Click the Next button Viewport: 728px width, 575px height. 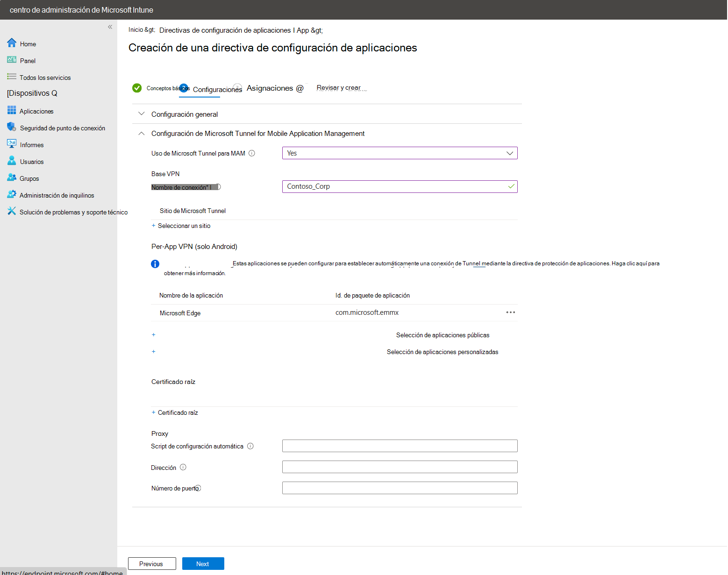tap(203, 564)
